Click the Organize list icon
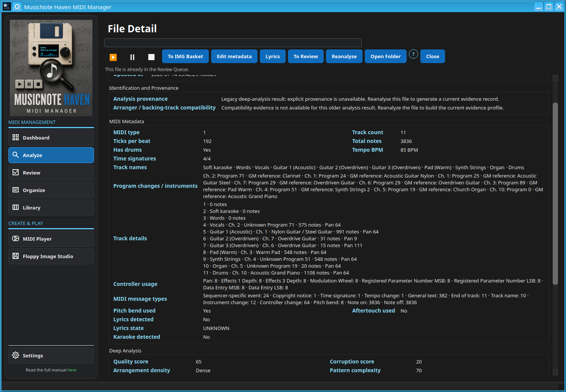The width and height of the screenshot is (566, 392). (x=16, y=190)
